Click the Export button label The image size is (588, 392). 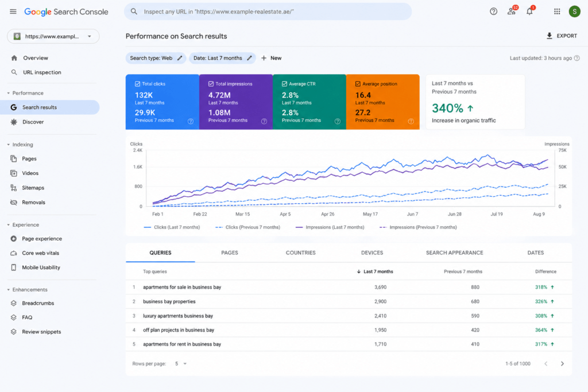[567, 36]
